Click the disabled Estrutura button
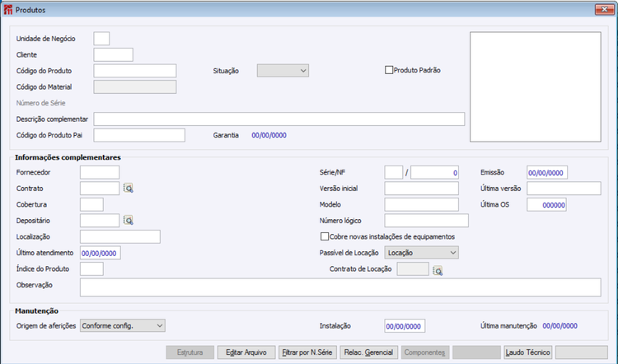 pos(190,352)
